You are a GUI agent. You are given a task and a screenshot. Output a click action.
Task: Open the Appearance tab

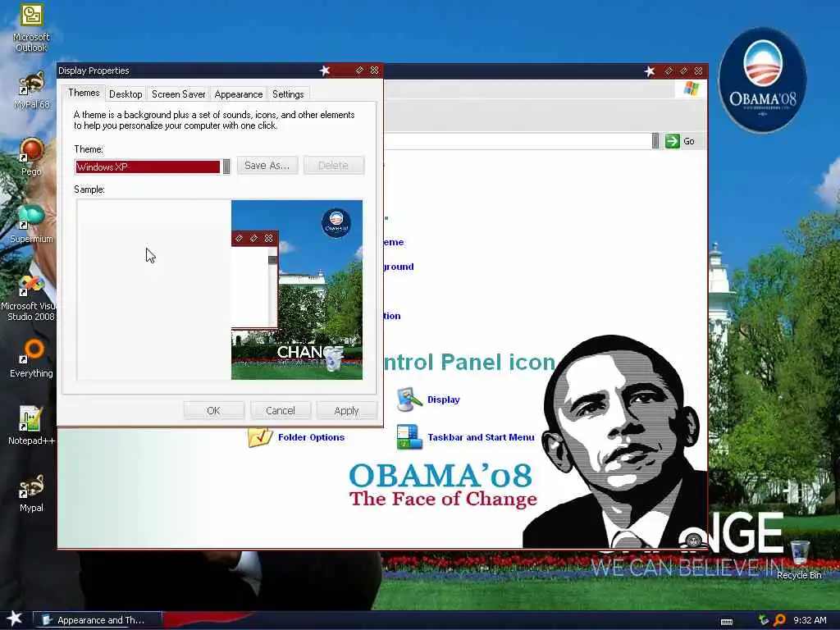pos(239,94)
